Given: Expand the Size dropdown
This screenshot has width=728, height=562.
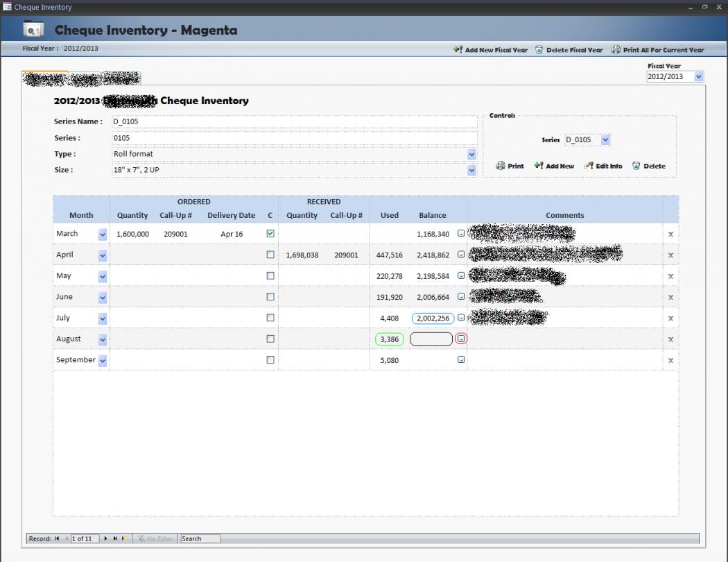Looking at the screenshot, I should click(471, 171).
